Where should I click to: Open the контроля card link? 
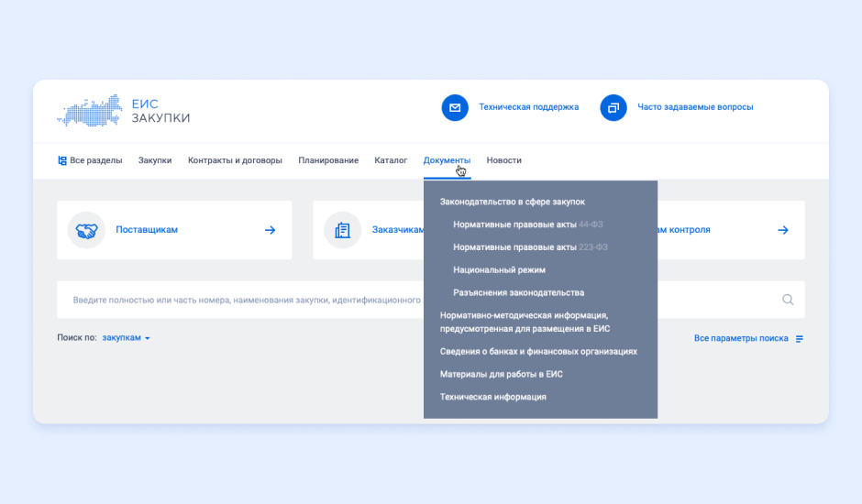[x=684, y=230]
